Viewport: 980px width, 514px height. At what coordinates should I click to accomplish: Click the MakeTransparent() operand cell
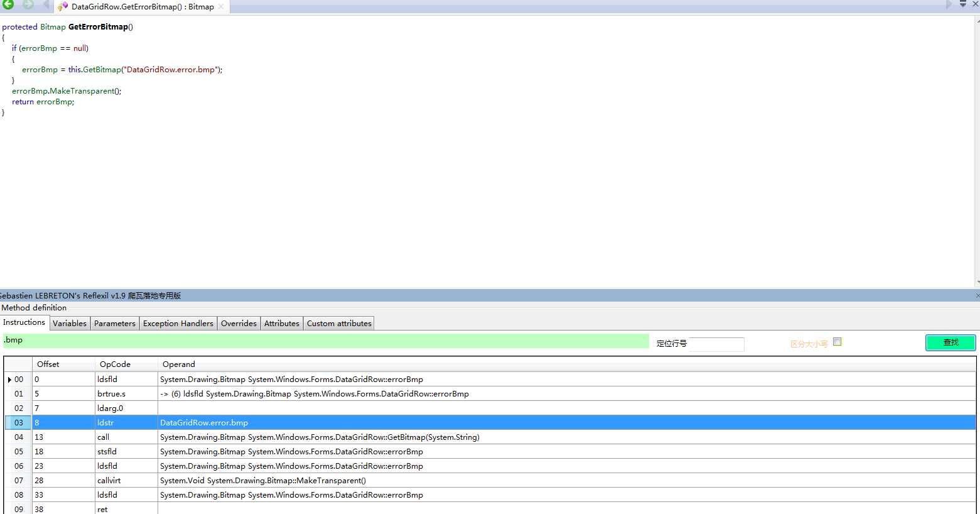point(567,481)
